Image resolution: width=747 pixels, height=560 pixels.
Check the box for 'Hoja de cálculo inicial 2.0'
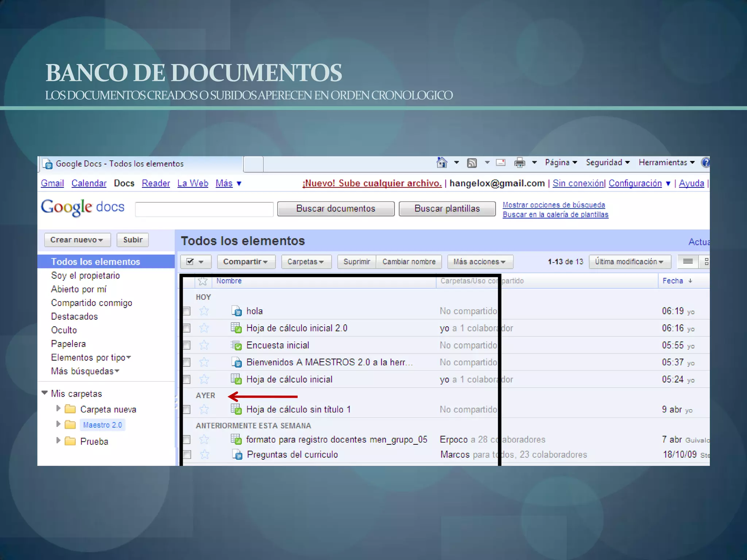186,328
